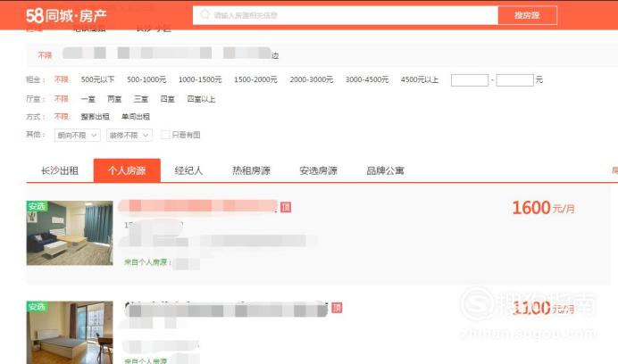Open the 1100元/月 listing bedroom thumbnail

70,333
